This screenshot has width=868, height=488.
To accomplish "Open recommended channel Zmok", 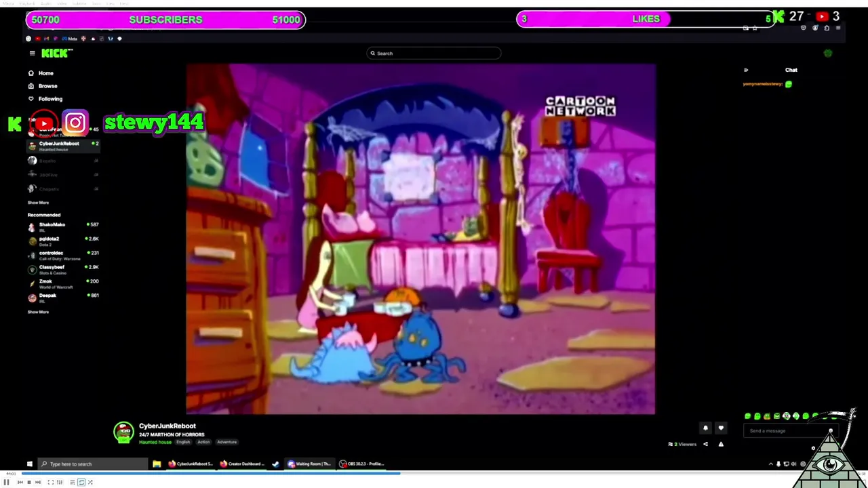I will click(63, 283).
